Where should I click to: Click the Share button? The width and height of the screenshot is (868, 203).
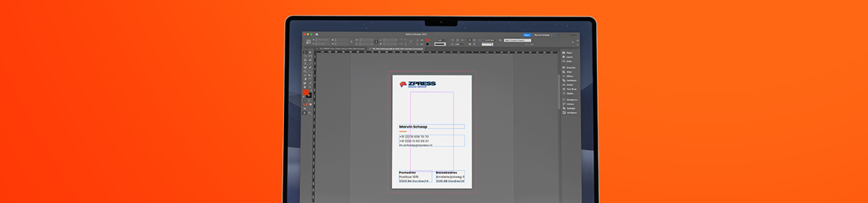pyautogui.click(x=527, y=35)
